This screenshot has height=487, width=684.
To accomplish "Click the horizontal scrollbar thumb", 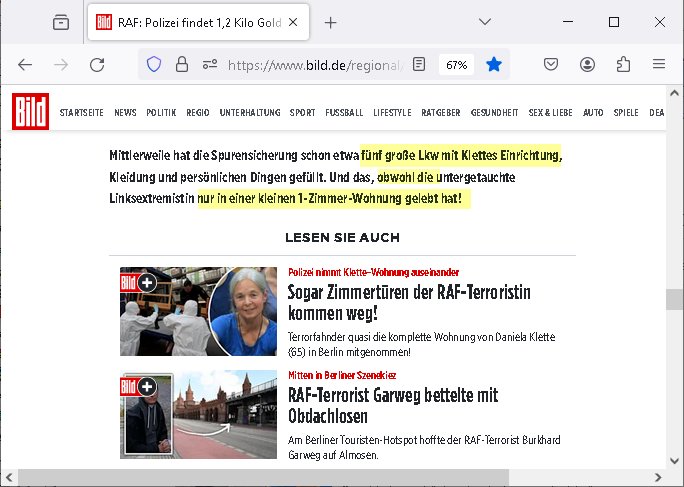I will coord(263,477).
